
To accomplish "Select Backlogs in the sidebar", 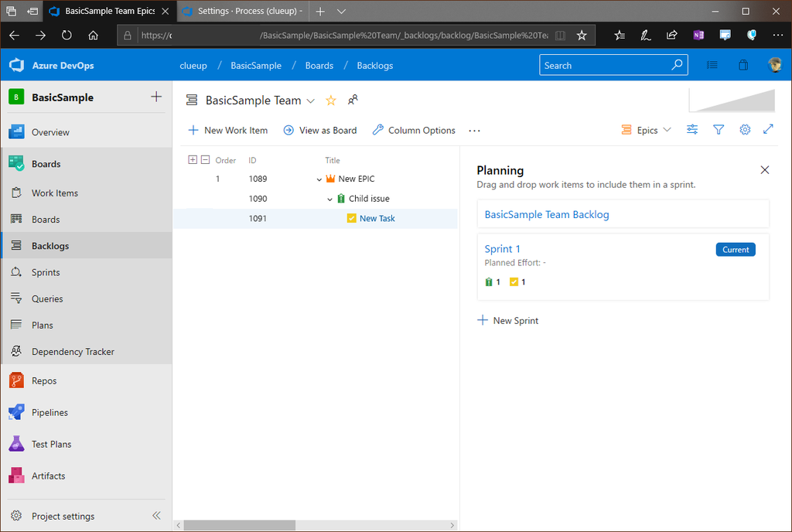I will click(x=86, y=246).
